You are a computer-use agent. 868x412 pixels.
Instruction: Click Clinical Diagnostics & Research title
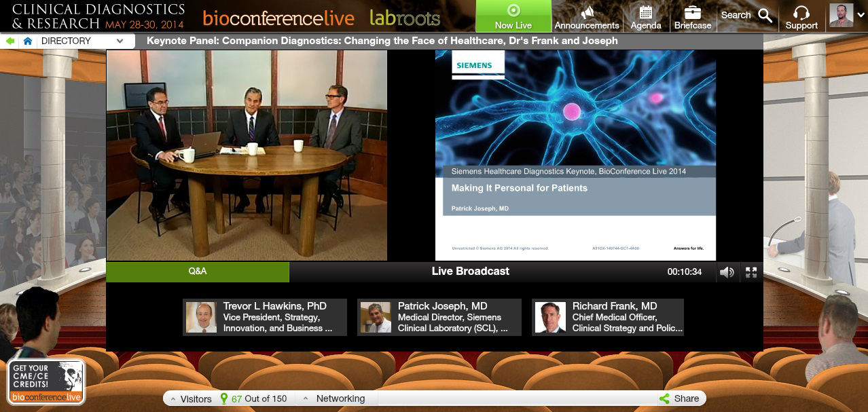(x=98, y=16)
